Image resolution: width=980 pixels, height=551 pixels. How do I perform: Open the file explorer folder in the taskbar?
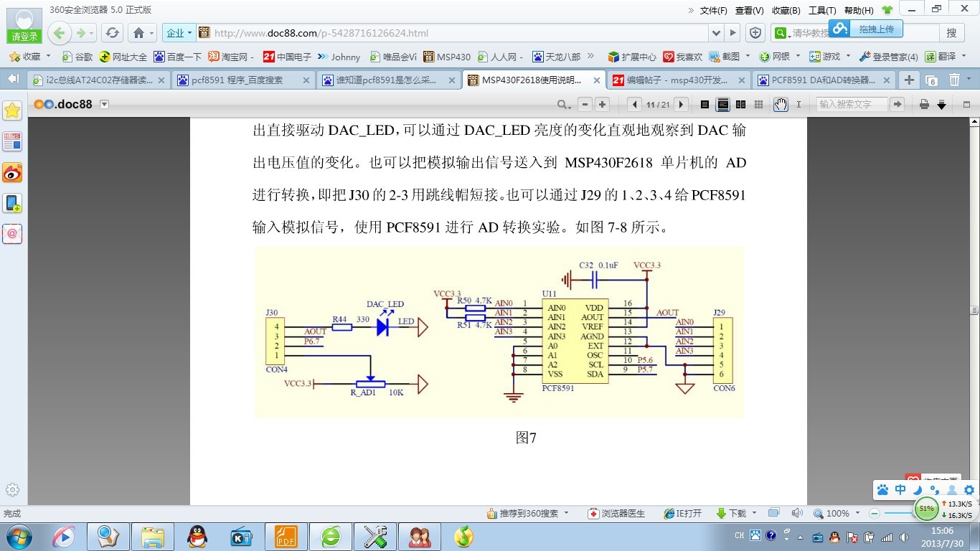153,536
